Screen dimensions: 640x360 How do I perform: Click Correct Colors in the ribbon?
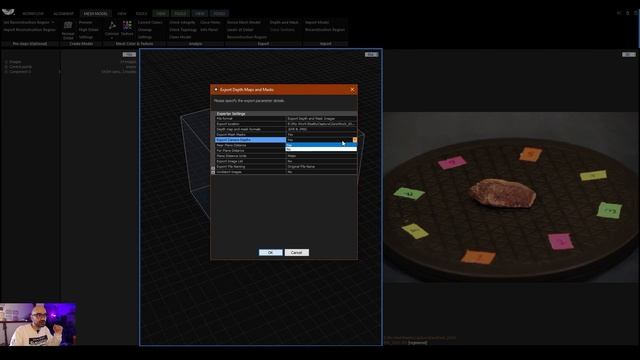point(150,22)
